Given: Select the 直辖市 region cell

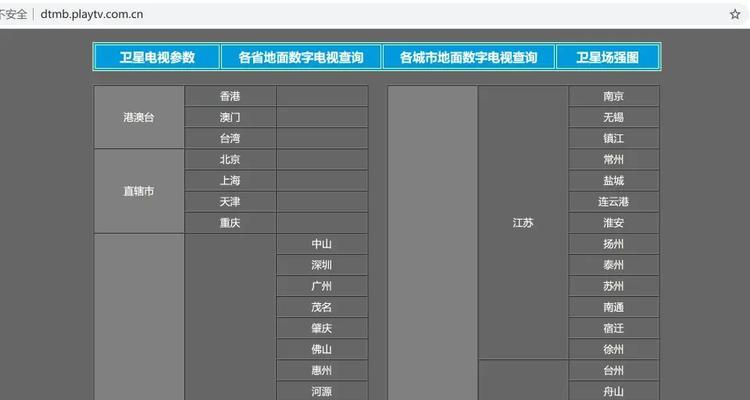Looking at the screenshot, I should tap(139, 191).
